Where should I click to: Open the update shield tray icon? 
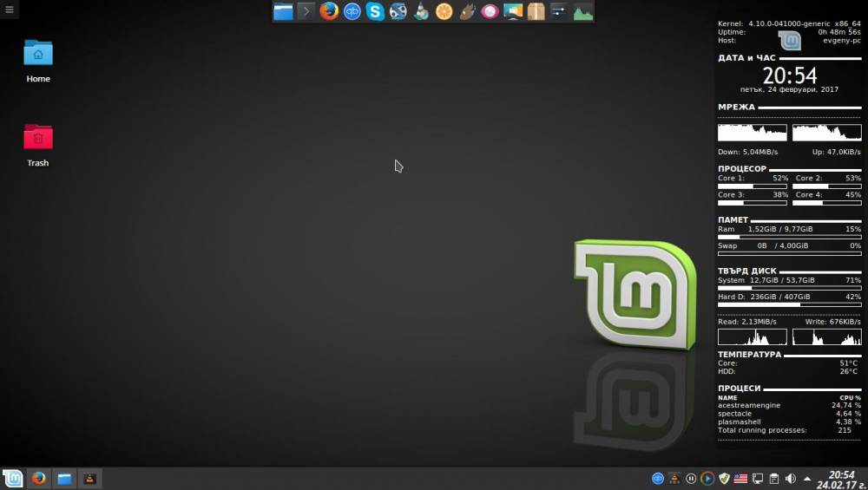pos(724,479)
